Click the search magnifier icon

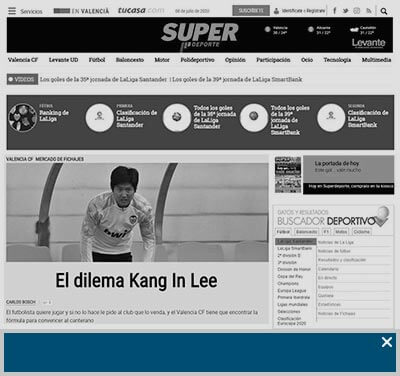[x=384, y=11]
